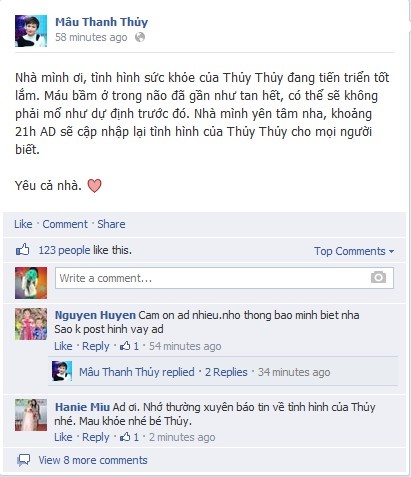Open Mâu Thanh Thúy's profile name link
The height and width of the screenshot is (477, 411).
pyautogui.click(x=101, y=22)
